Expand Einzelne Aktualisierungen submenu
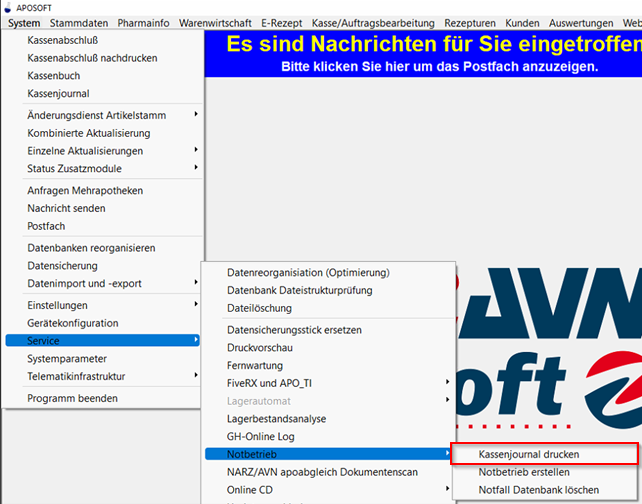Screen dimensions: 642x504 point(102,151)
